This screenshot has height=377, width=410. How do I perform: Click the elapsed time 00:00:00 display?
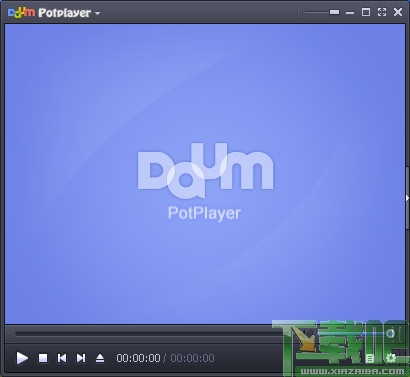pos(138,358)
